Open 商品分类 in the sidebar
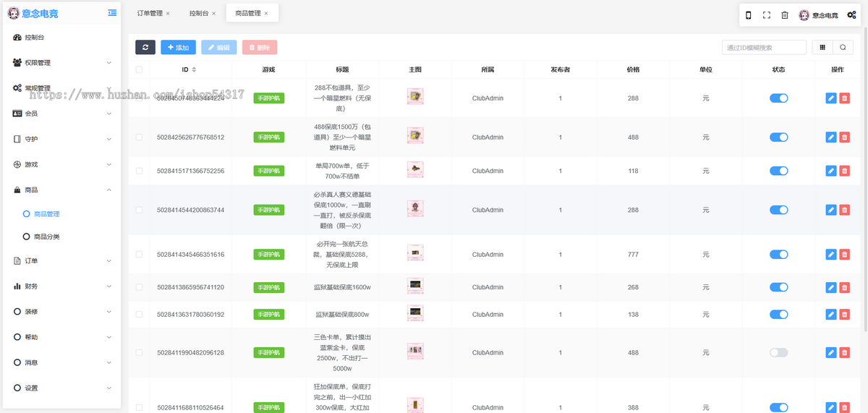Viewport: 868px width, 413px height. coord(62,237)
